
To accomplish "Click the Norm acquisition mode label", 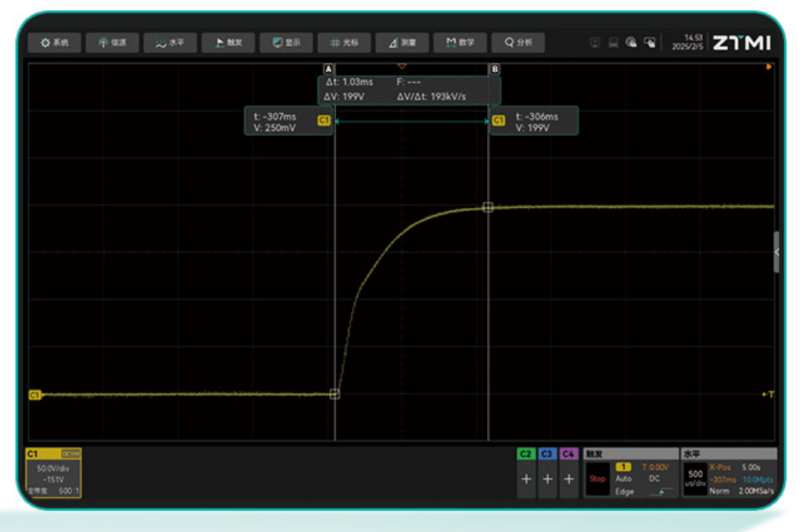I will click(x=719, y=491).
